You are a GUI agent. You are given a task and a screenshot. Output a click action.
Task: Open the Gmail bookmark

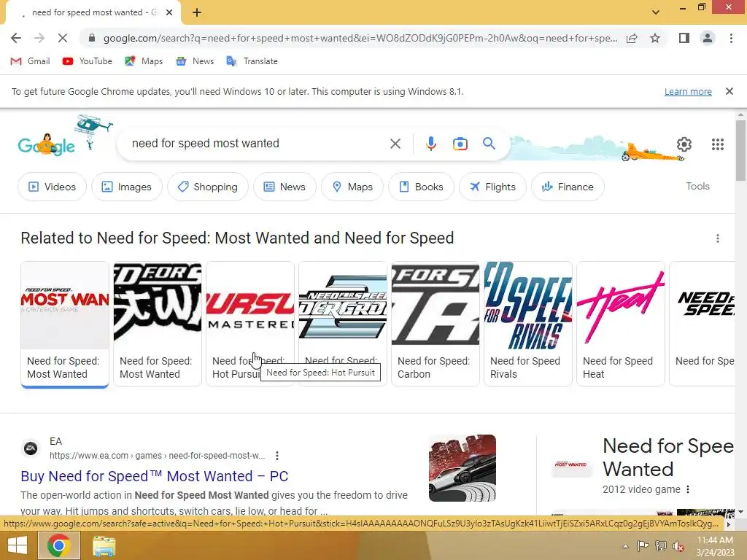pyautogui.click(x=30, y=61)
